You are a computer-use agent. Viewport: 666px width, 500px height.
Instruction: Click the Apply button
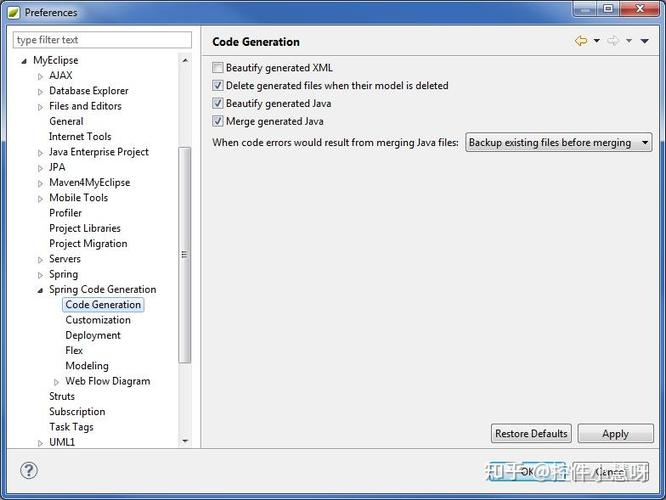615,434
